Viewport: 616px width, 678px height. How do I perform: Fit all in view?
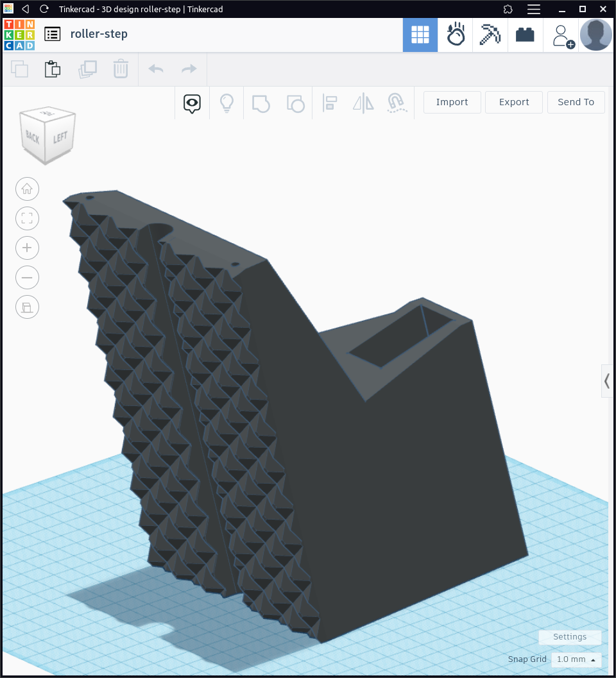(27, 218)
